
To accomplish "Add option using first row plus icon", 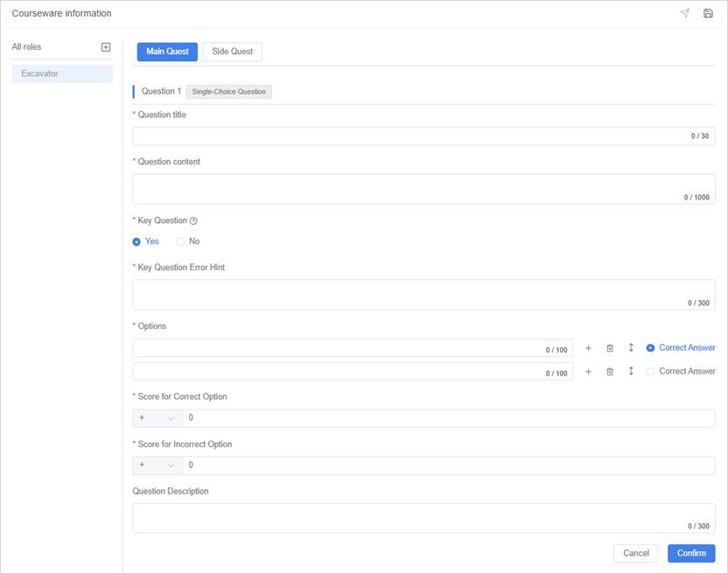I will [588, 348].
